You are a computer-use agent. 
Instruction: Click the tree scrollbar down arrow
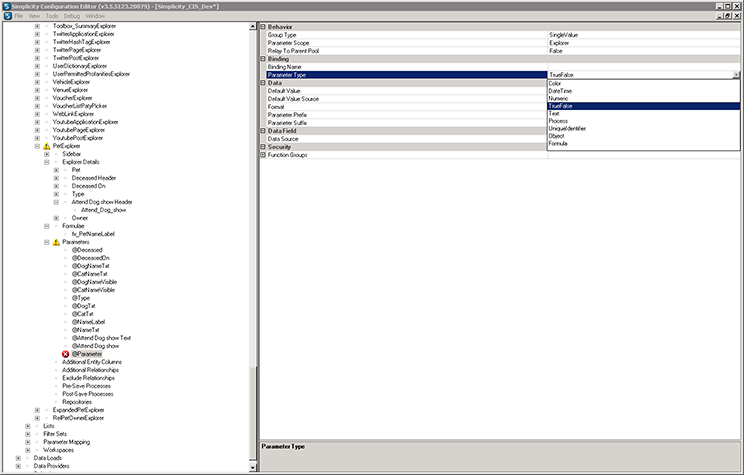point(253,467)
